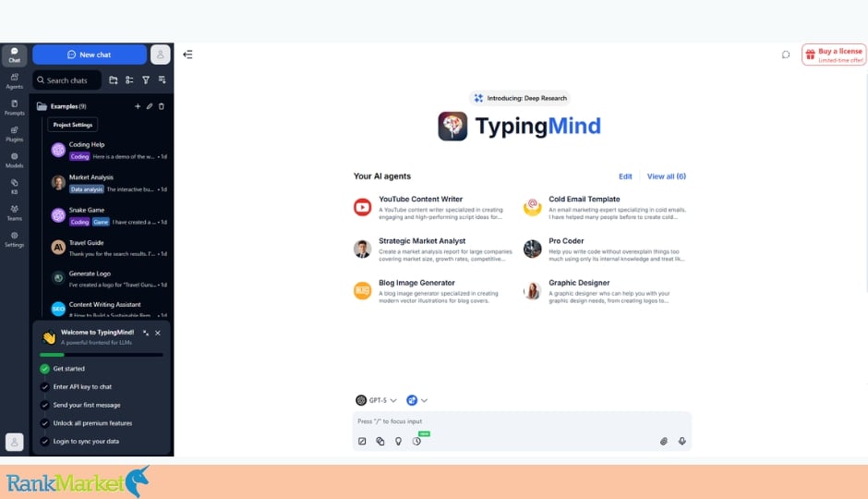Click the profile icon beside New chat
Viewport: 868px width, 499px height.
coord(161,55)
